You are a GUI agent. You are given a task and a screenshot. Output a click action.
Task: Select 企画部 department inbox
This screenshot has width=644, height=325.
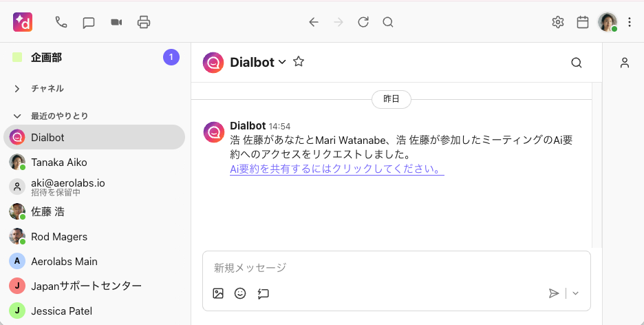(46, 58)
